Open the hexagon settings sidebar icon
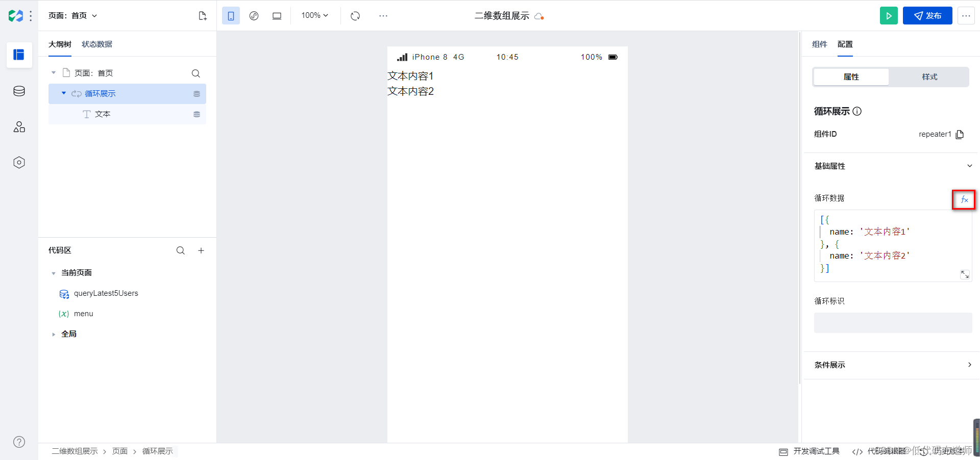This screenshot has width=980, height=460. (x=19, y=163)
